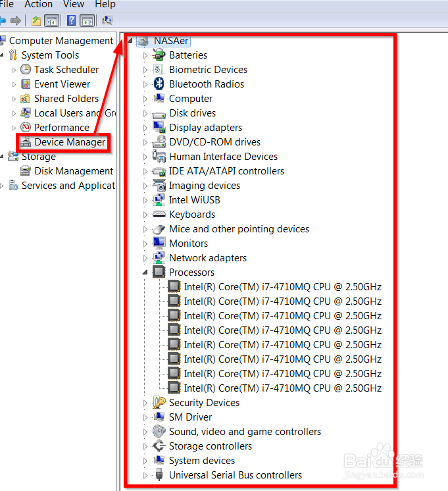The width and height of the screenshot is (448, 491).
Task: Click the Security Devices key icon
Action: point(159,402)
